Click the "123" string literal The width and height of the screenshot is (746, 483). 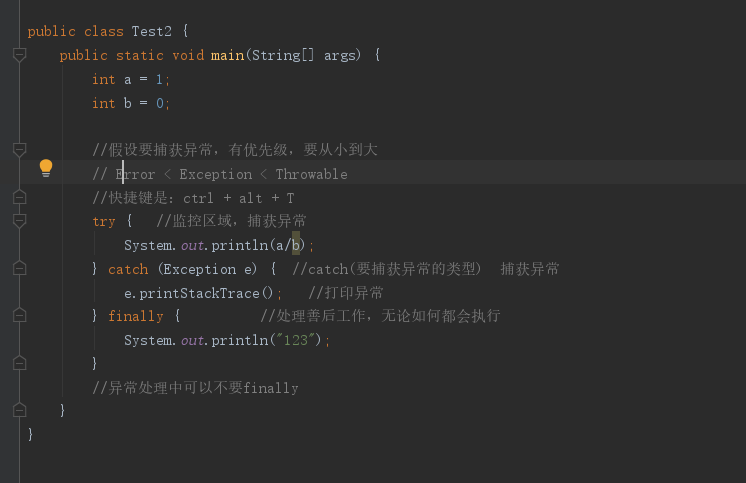click(x=295, y=340)
